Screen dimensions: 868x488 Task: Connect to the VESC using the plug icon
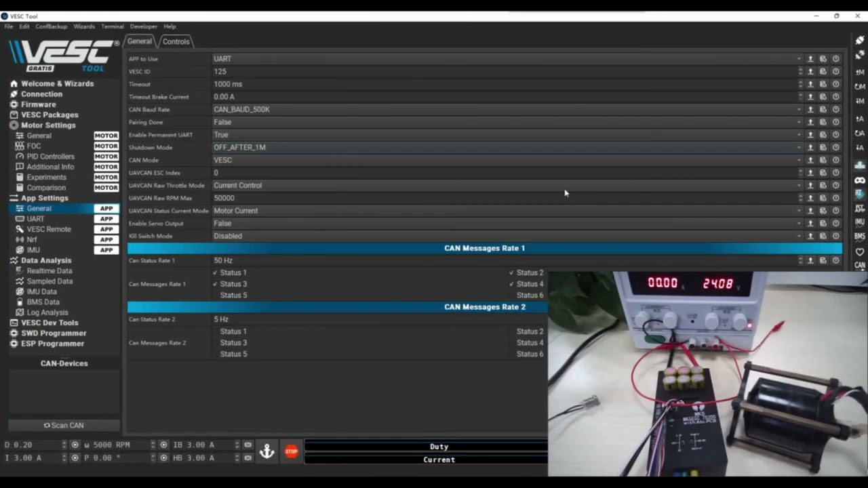(860, 41)
